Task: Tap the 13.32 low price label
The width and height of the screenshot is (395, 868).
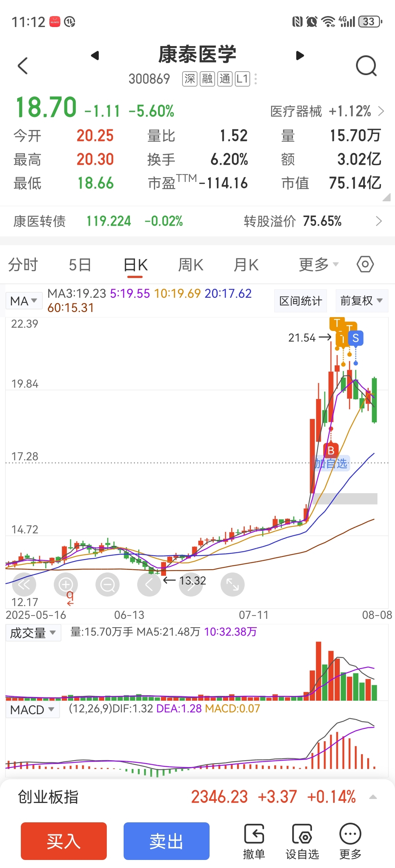Action: click(x=192, y=580)
